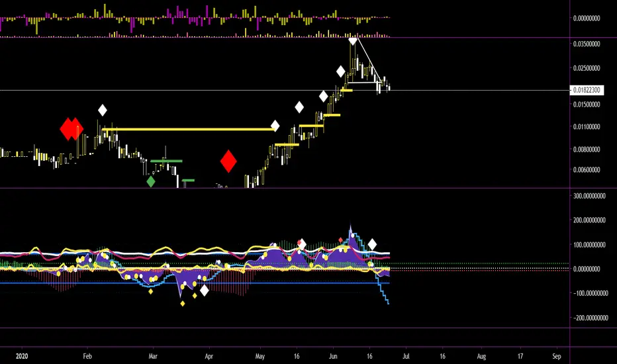Click the 0.00000000 label of the oscillator pane
This screenshot has width=617, height=364.
coord(587,269)
